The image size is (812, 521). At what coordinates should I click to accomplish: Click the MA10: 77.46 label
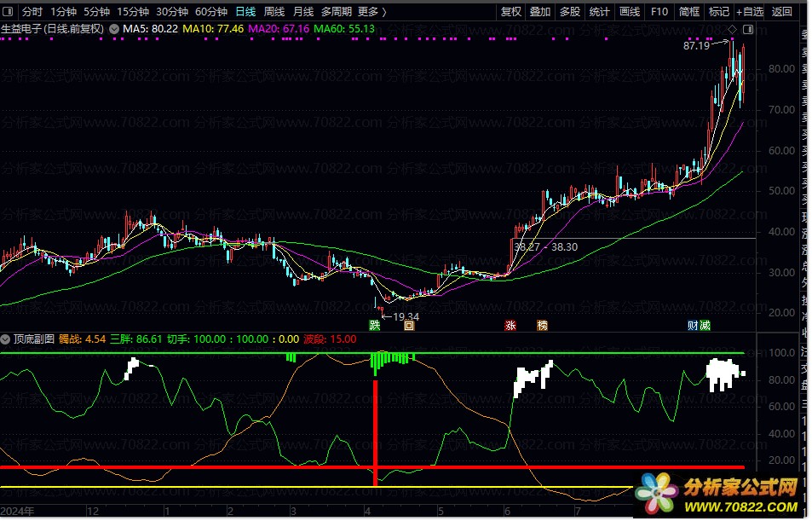pos(213,29)
